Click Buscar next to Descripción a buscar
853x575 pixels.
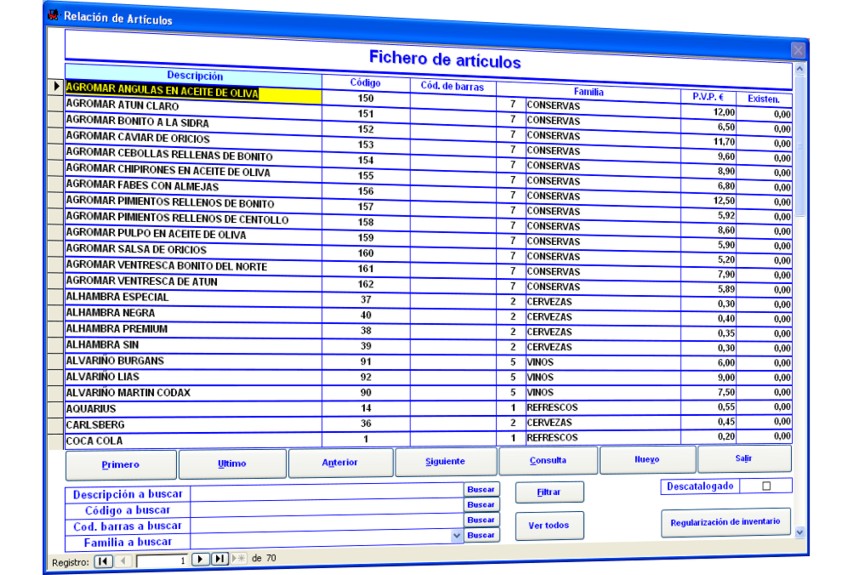[x=481, y=490]
